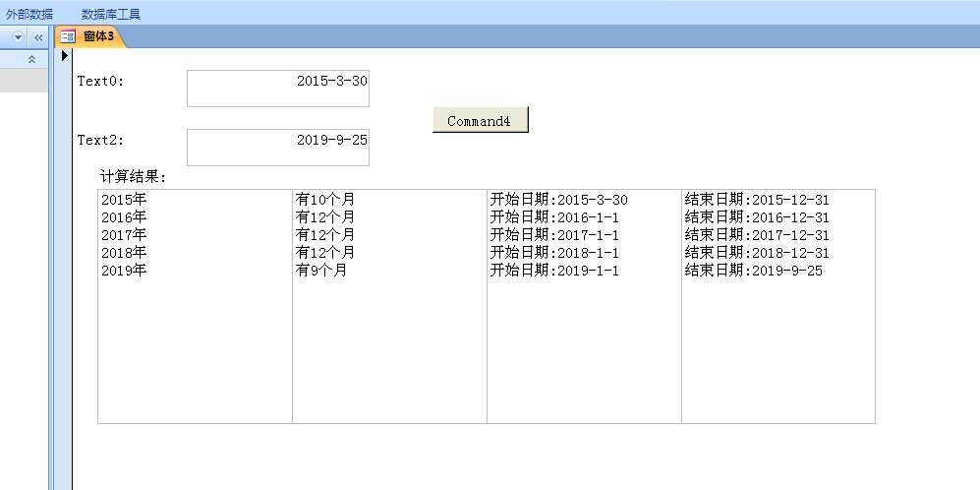The width and height of the screenshot is (980, 490).
Task: Select the 2015年 row in results list
Action: click(124, 200)
